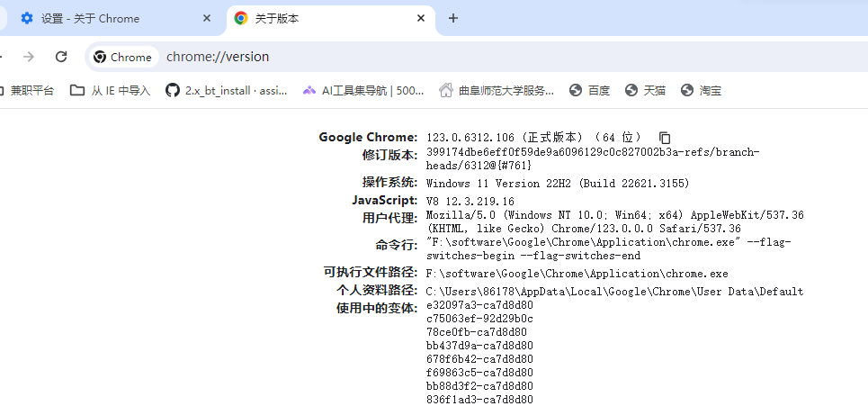Screen dimensions: 868x406
Task: Click the 操作系统 label
Action: click(x=389, y=182)
